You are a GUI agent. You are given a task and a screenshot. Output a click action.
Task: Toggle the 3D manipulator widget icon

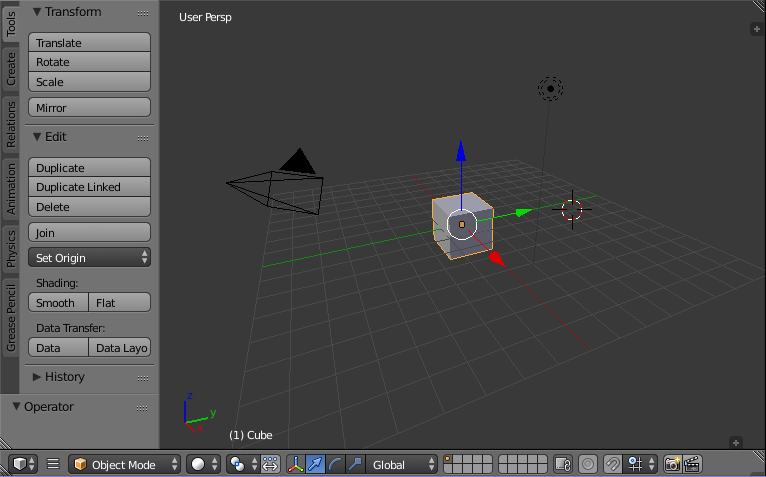(296, 464)
